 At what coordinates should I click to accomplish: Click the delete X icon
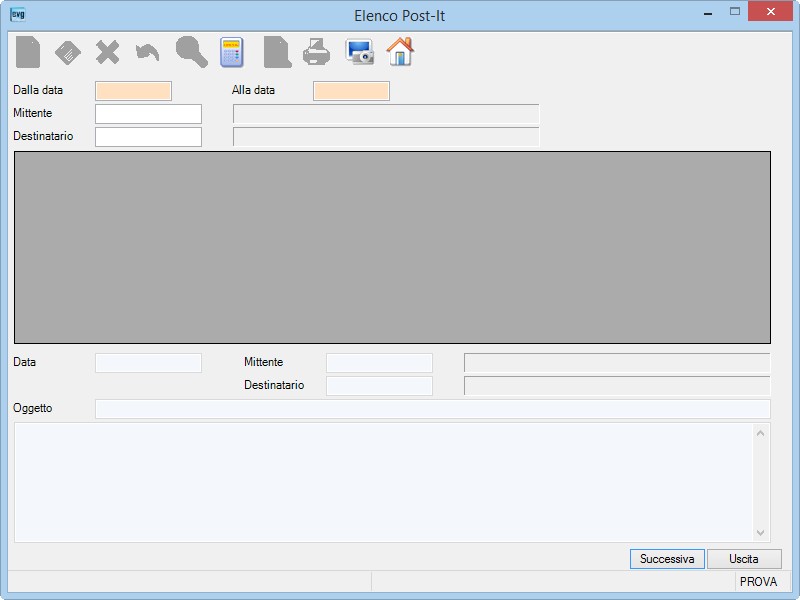tap(108, 52)
